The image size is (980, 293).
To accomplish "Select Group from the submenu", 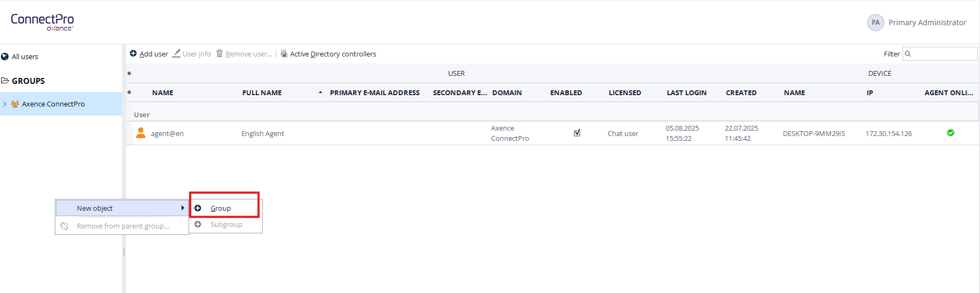I will pyautogui.click(x=220, y=209).
